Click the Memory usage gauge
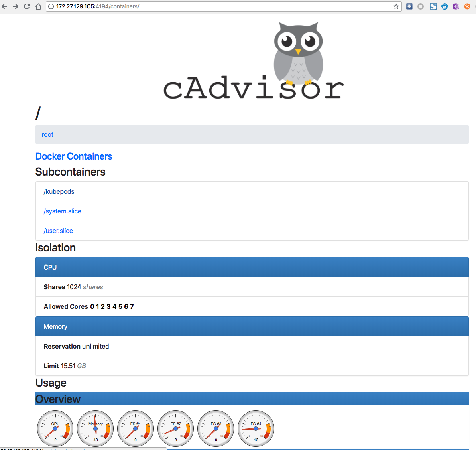 pyautogui.click(x=96, y=428)
